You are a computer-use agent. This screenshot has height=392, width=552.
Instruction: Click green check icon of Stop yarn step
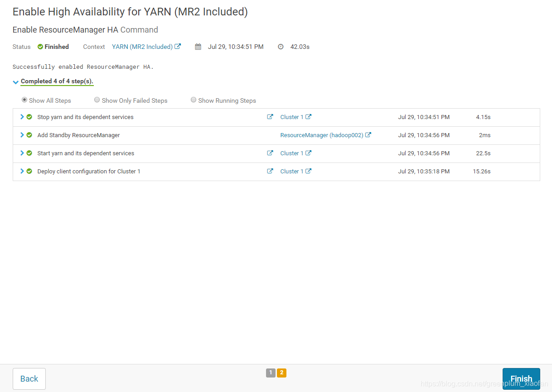click(29, 117)
